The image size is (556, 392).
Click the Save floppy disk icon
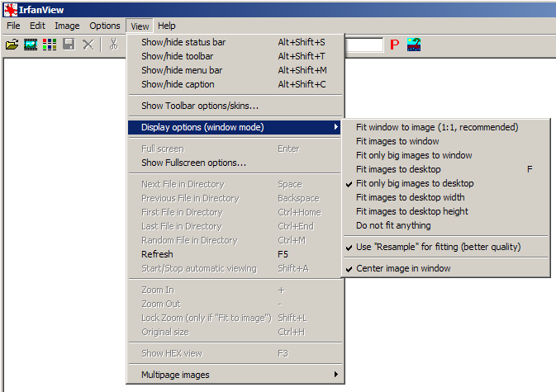tap(69, 45)
